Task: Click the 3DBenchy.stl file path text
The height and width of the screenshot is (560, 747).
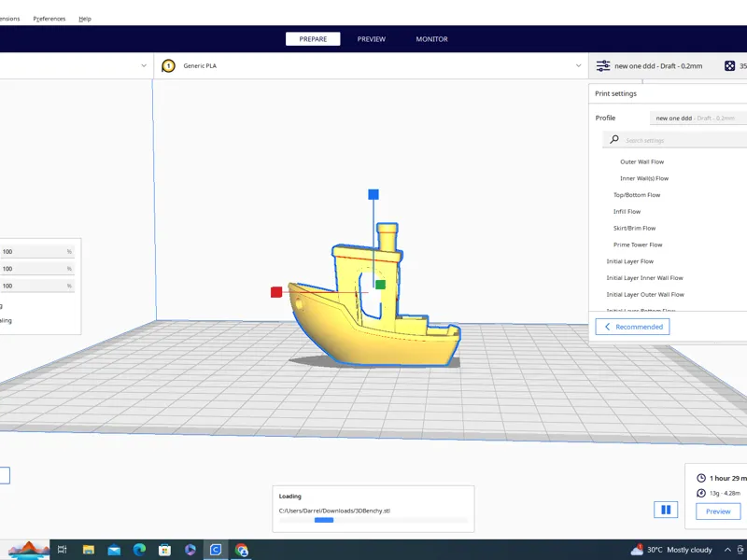Action: [x=334, y=511]
